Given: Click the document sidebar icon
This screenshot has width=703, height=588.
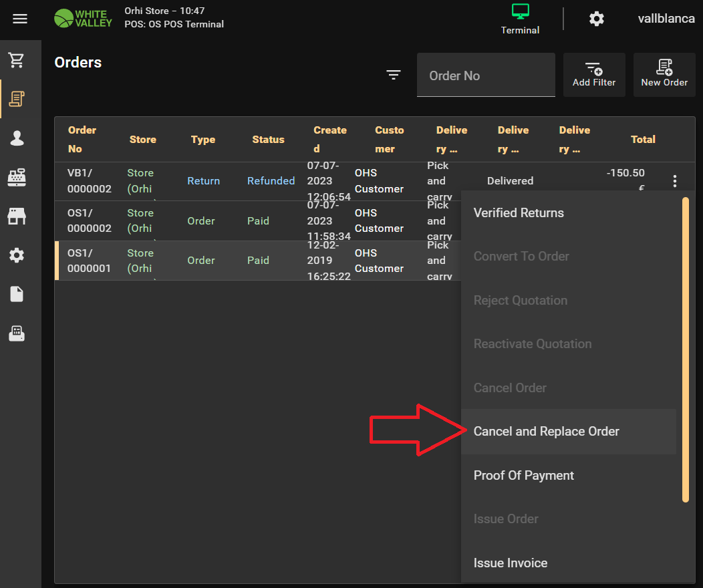Looking at the screenshot, I should pyautogui.click(x=17, y=294).
